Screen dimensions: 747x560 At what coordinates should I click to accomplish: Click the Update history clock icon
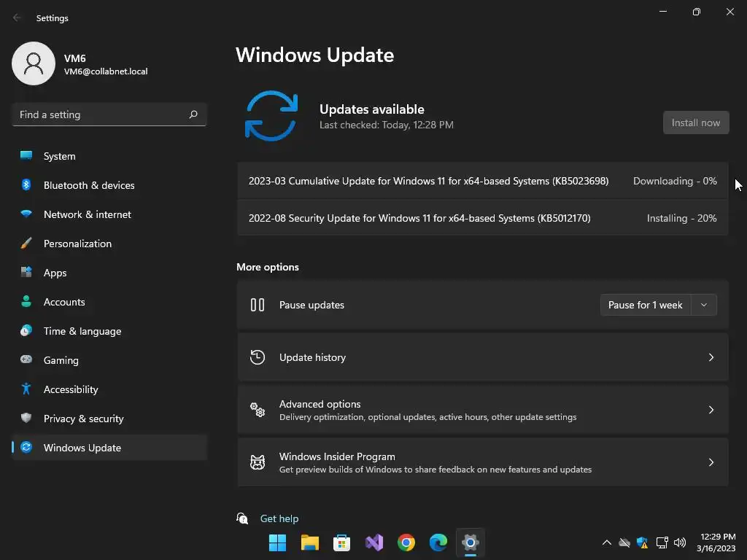click(x=258, y=357)
